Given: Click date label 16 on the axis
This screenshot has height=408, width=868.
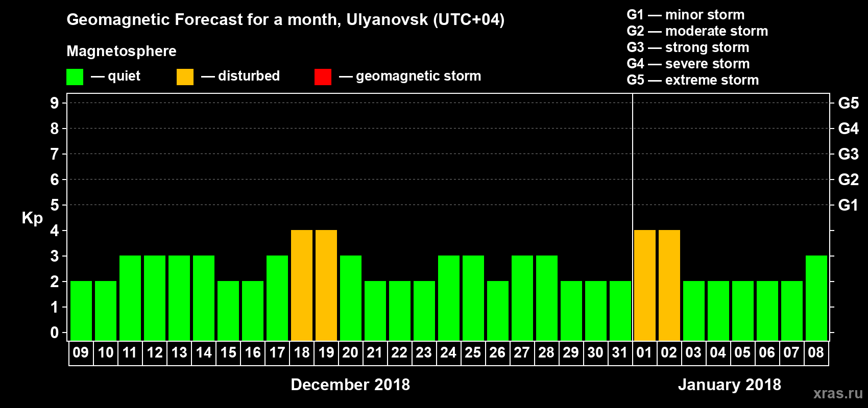Looking at the screenshot, I should pos(252,352).
